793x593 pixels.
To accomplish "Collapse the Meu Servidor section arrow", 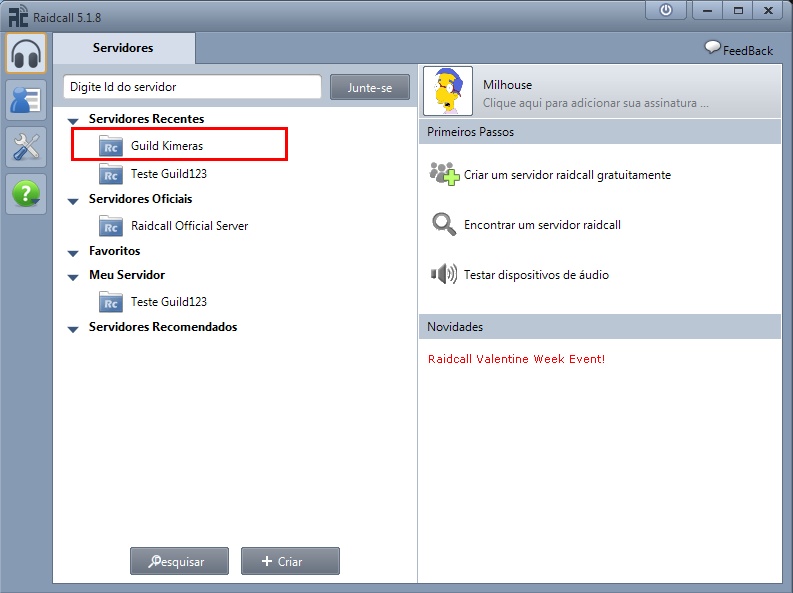I will tap(73, 277).
